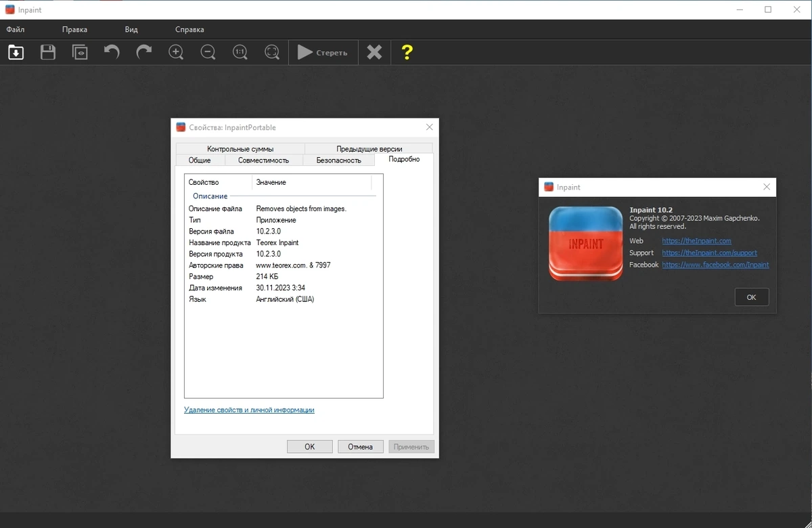Open help with the yellow question mark

tap(407, 52)
